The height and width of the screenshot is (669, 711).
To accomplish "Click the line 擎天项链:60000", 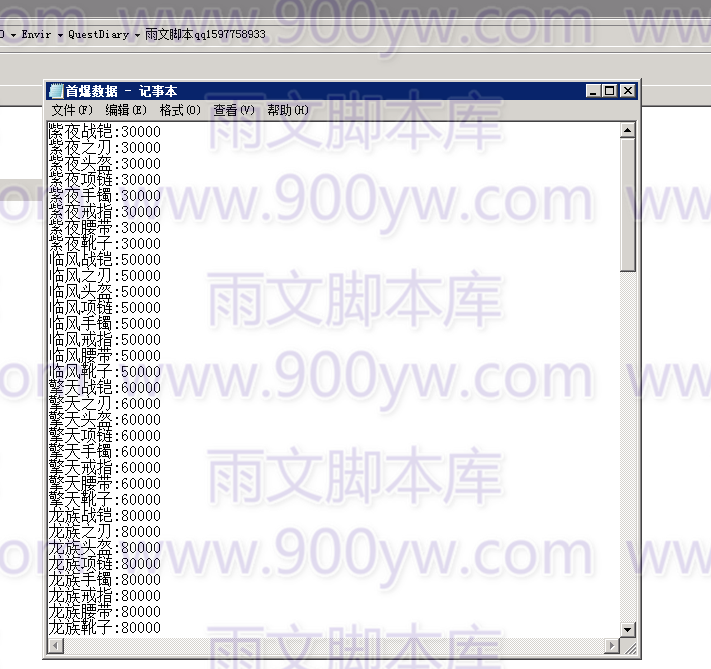I will pos(105,435).
